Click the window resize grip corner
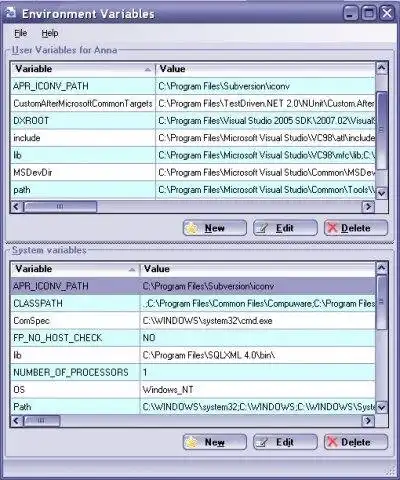The image size is (400, 480). [x=390, y=471]
